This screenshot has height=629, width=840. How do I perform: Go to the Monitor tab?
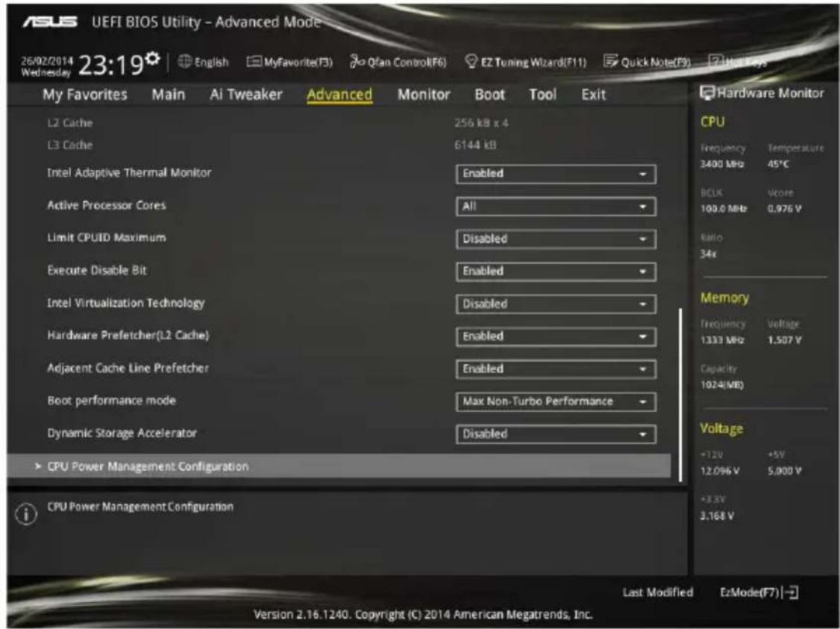(423, 95)
